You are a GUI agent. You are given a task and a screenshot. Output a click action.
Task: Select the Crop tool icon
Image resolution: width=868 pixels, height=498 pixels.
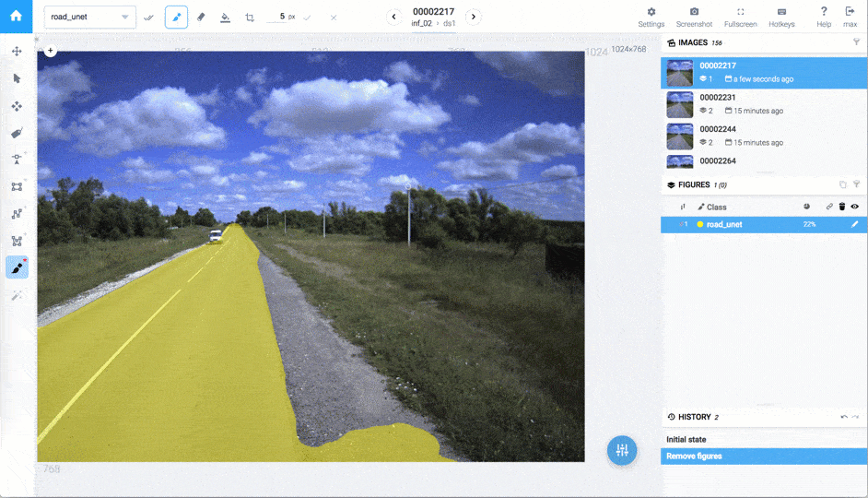click(x=250, y=18)
